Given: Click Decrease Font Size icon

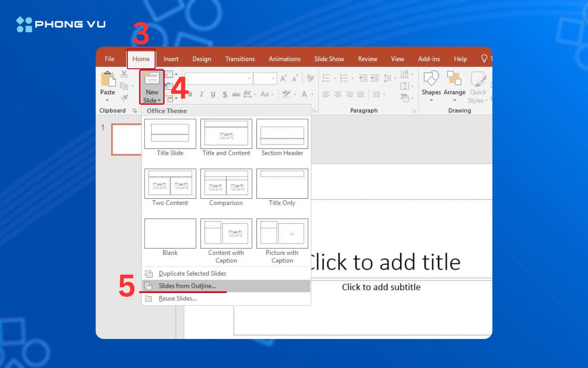Looking at the screenshot, I should coord(294,79).
